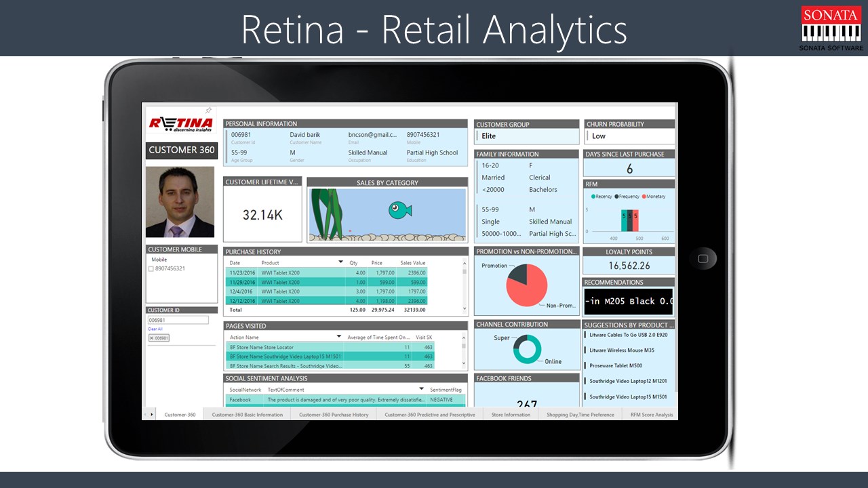Click the Low churn probability value
Screen dimensions: 868x488
pyautogui.click(x=599, y=136)
